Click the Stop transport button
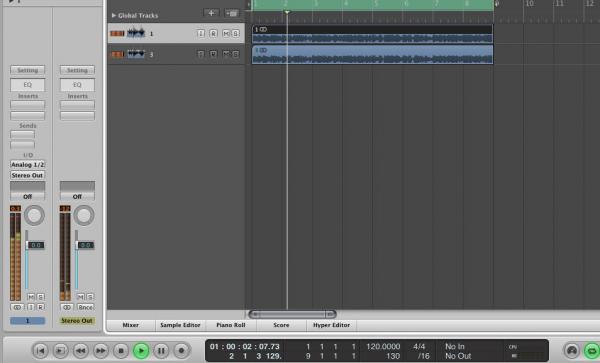This screenshot has height=363, width=600. (121, 350)
